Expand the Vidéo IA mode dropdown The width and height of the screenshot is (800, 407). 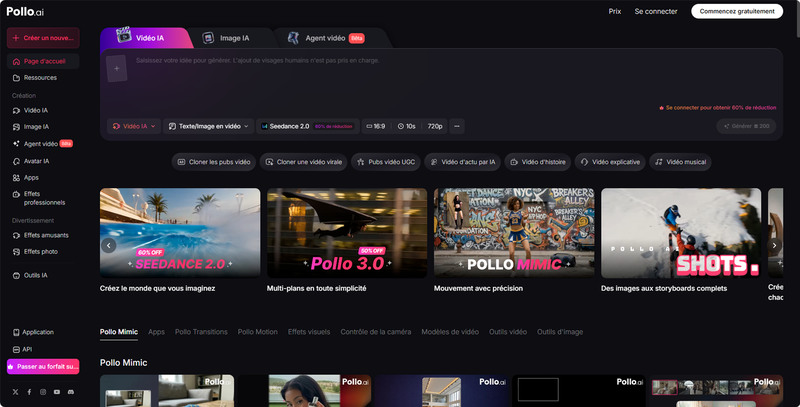pyautogui.click(x=134, y=126)
